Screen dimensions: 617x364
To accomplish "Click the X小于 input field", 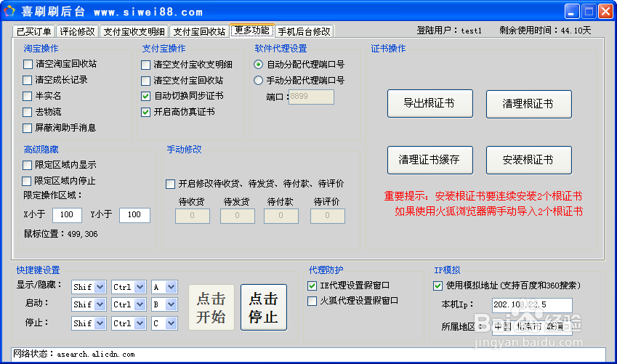I will (67, 215).
